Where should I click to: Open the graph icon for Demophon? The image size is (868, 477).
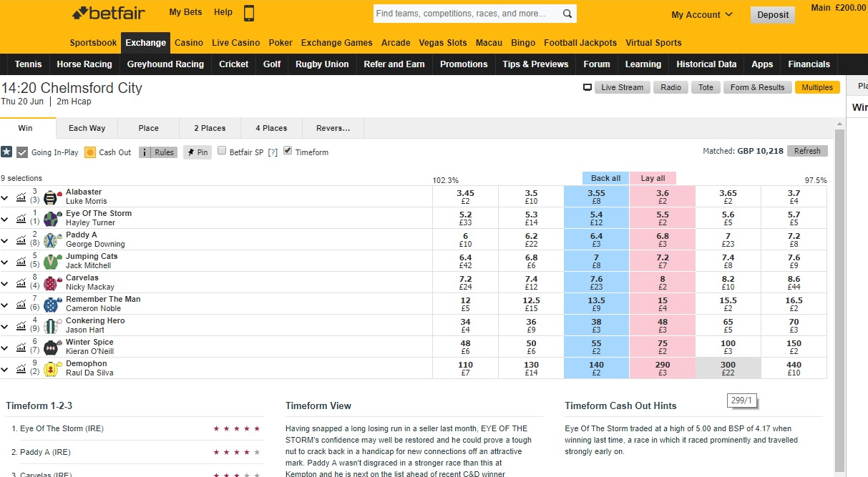coord(21,368)
